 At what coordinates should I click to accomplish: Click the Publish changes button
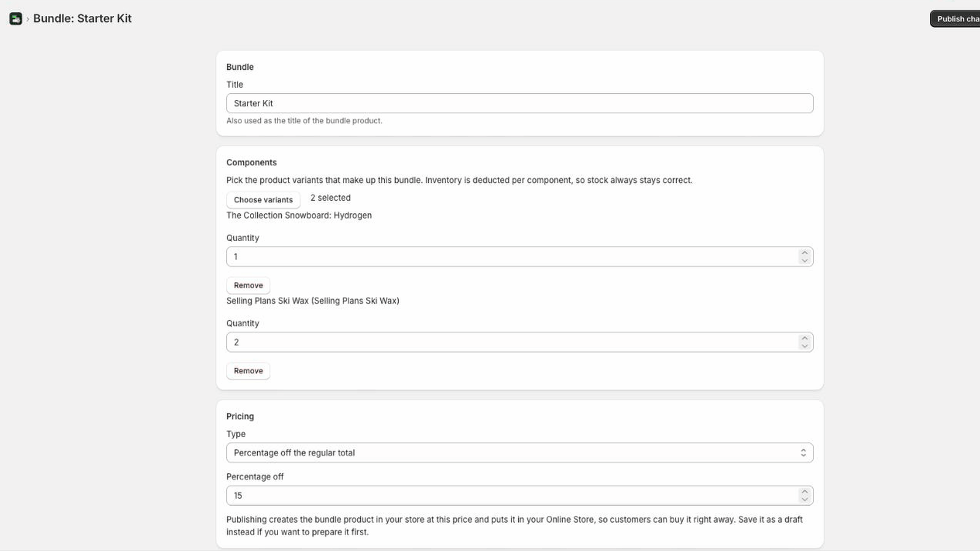pyautogui.click(x=956, y=19)
